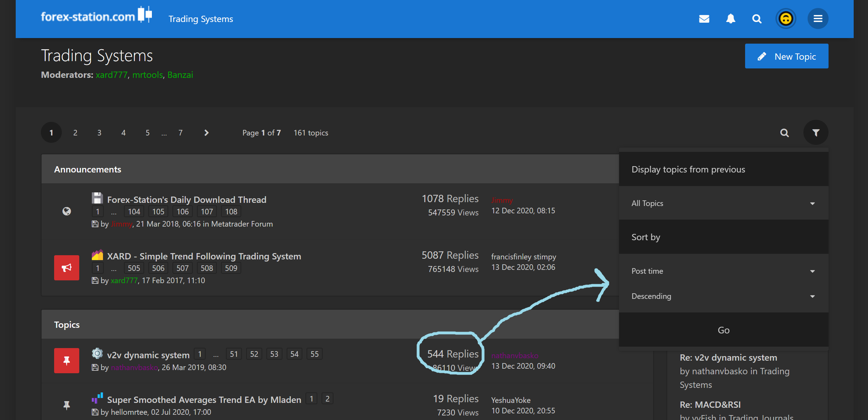Toggle the topic filter funnel icon
Viewport: 868px width, 420px height.
coord(816,133)
